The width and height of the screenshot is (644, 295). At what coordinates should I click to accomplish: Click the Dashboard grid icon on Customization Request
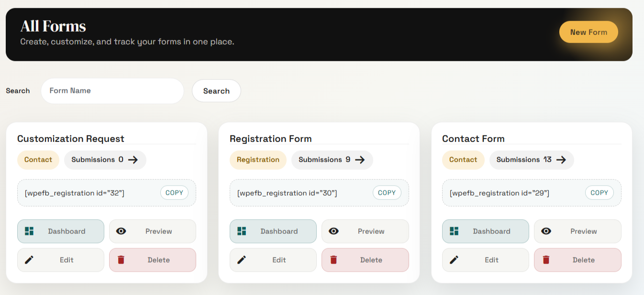(28, 231)
